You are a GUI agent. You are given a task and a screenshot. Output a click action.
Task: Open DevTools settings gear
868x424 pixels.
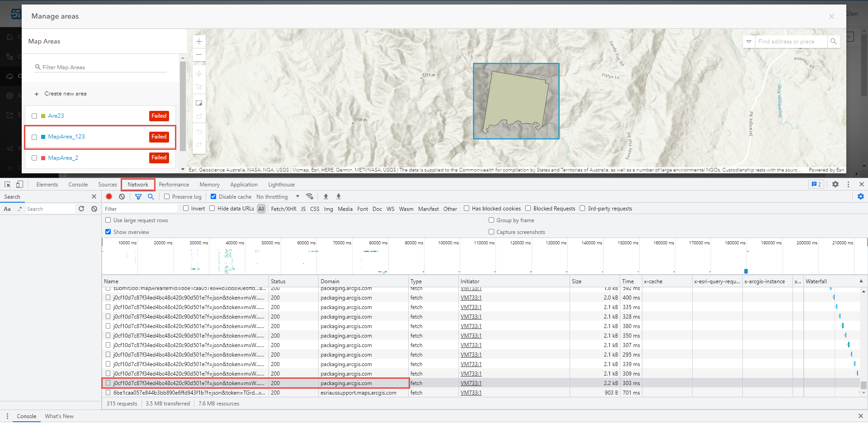(x=835, y=184)
